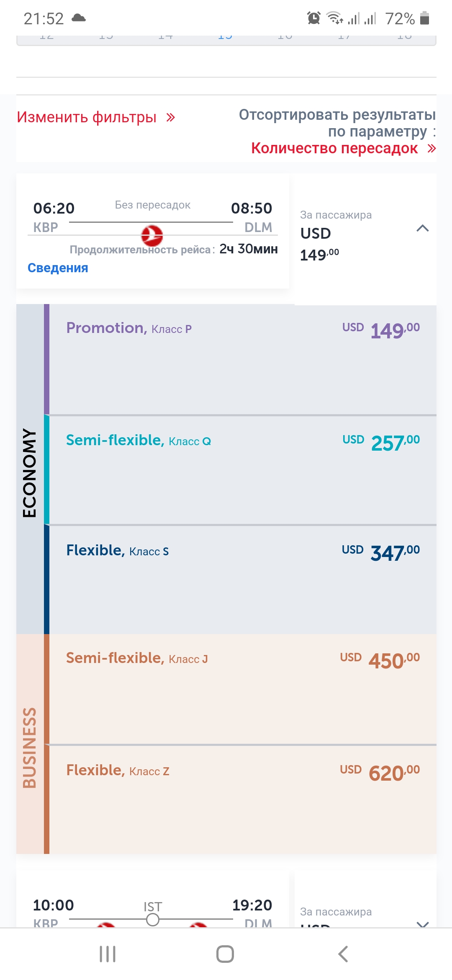Select date 15 in date strip
452x980 pixels.
coord(225,38)
